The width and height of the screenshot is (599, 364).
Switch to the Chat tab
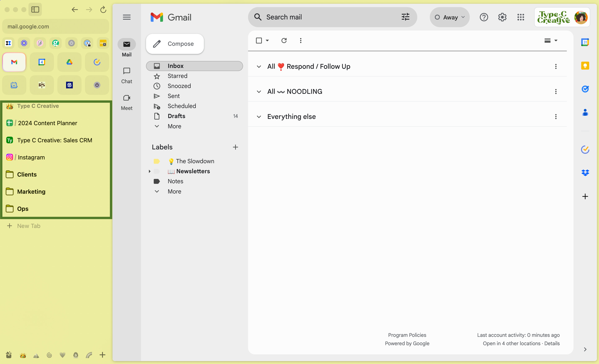(x=127, y=75)
